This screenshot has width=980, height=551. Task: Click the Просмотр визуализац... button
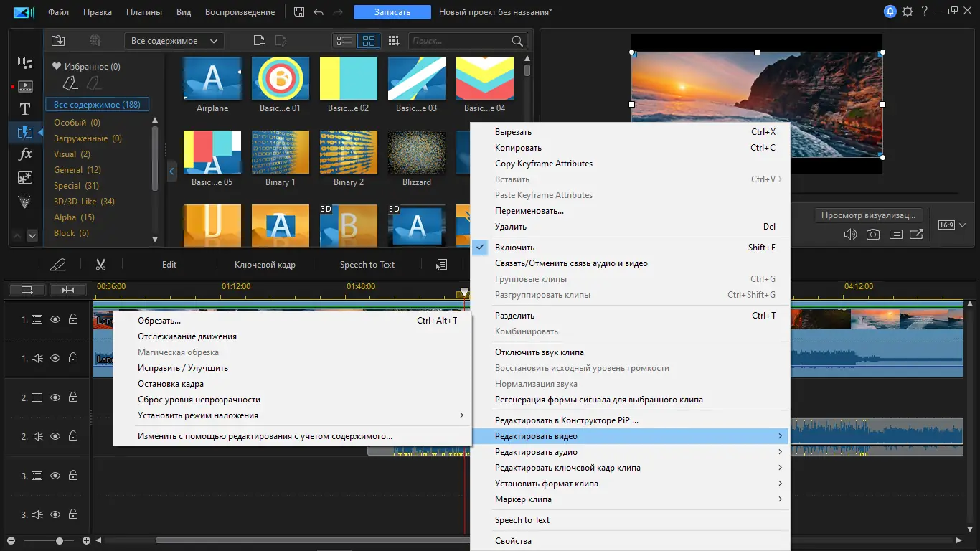(868, 215)
